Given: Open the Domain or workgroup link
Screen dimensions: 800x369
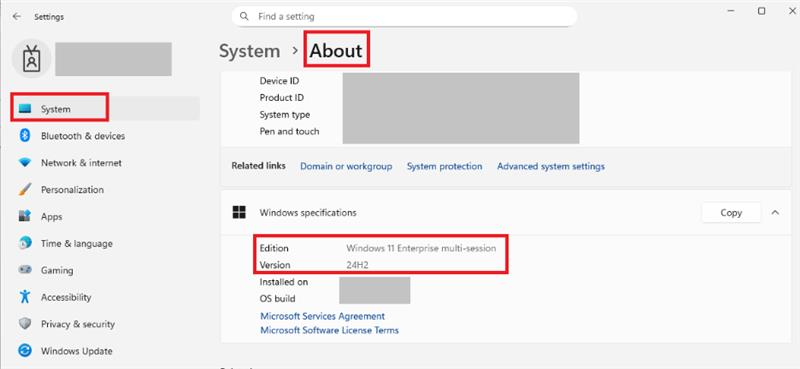Looking at the screenshot, I should [x=346, y=166].
